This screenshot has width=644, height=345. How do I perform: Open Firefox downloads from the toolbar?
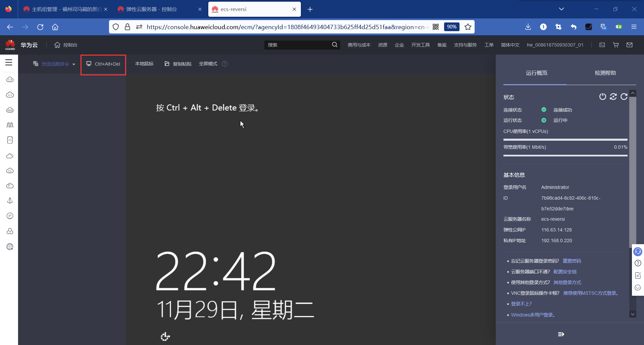(528, 27)
